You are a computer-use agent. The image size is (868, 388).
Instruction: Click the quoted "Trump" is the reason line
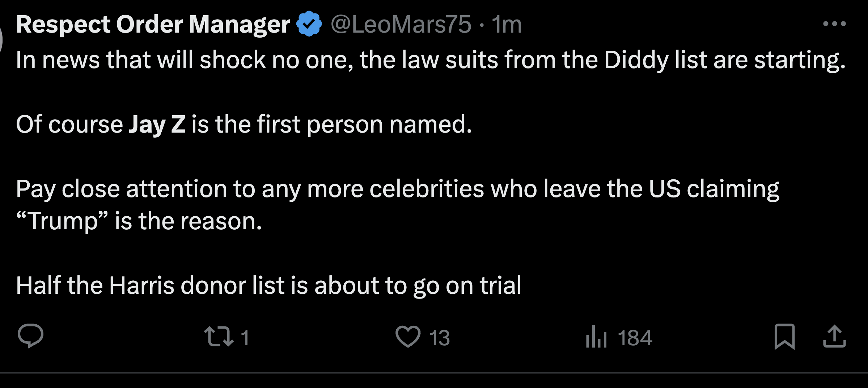pyautogui.click(x=139, y=221)
